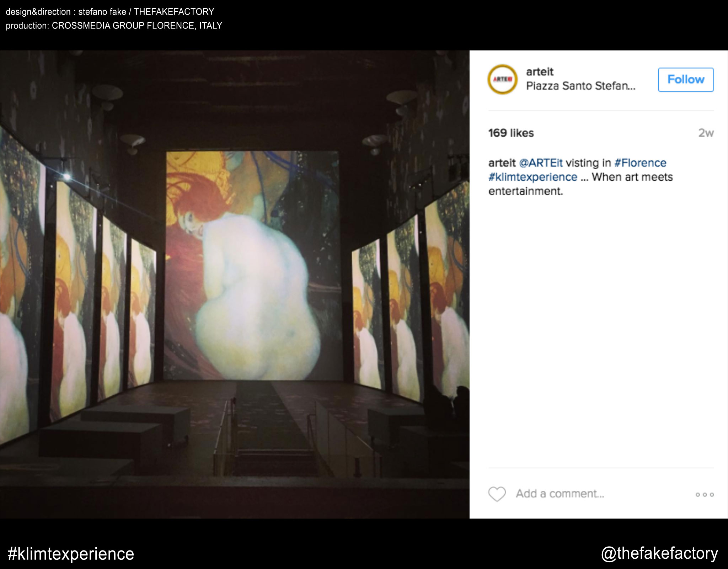Open the #klimtexperience hashtag in the caption
This screenshot has height=569, width=728.
click(x=532, y=177)
